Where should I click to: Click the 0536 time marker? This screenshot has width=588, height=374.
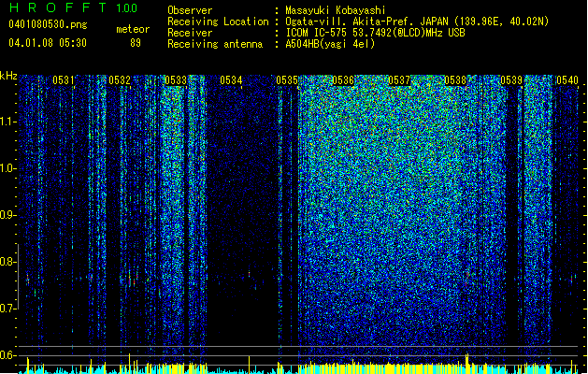tap(343, 80)
